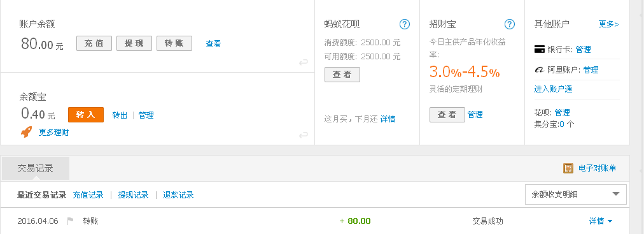Switch to 充值记录 records
This screenshot has height=234, width=644.
[88, 195]
